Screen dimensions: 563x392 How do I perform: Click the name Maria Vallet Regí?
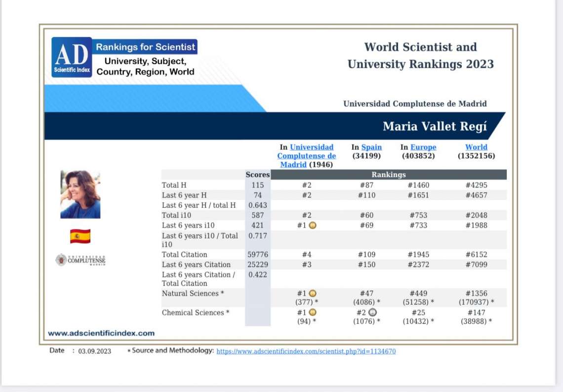435,126
